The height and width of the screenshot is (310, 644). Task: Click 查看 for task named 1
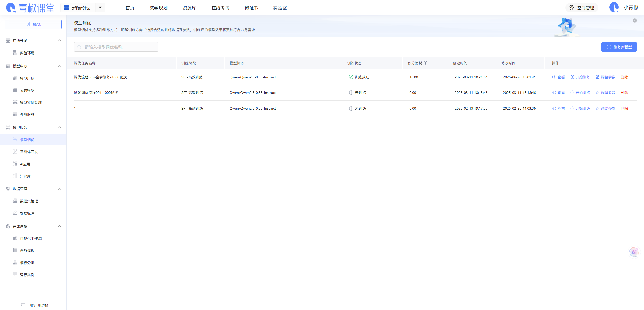(558, 108)
